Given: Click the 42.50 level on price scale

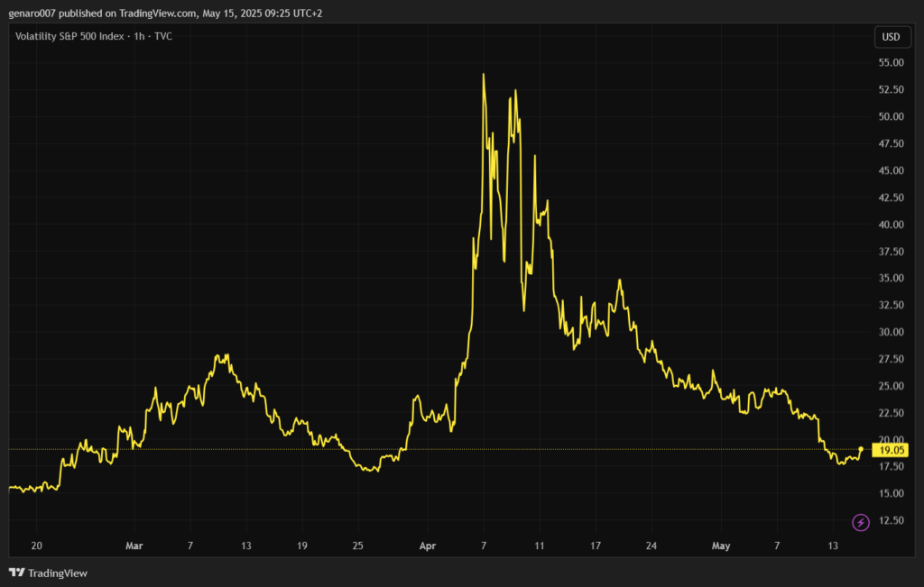Looking at the screenshot, I should pyautogui.click(x=891, y=197).
